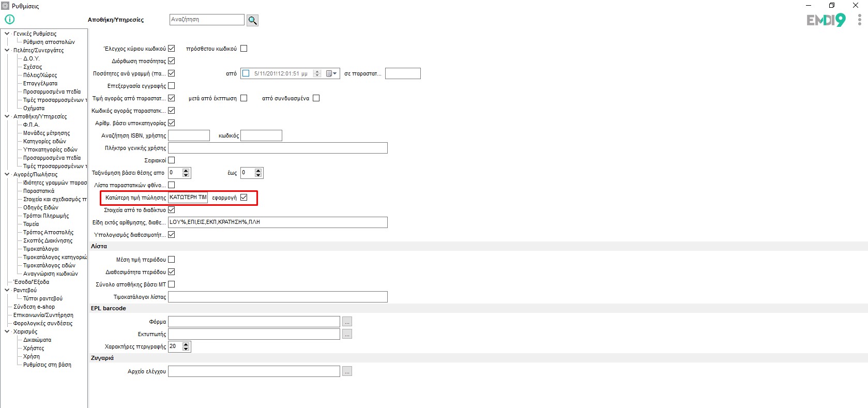Select Σύνδεση e-shop entry
This screenshot has width=868, height=408.
pos(34,307)
